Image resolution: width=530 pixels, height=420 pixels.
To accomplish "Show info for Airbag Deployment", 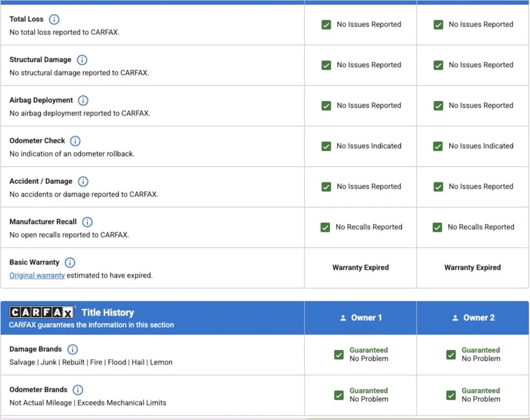I will [83, 100].
